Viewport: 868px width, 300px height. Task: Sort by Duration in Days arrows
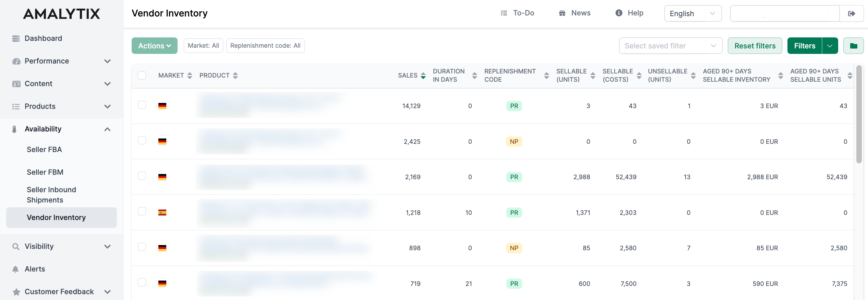[x=475, y=76]
